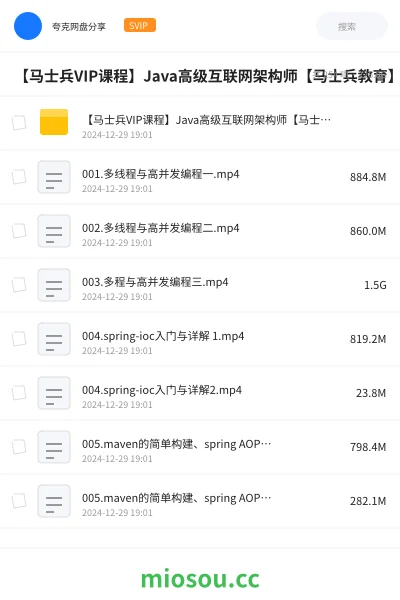
Task: Open 002.多线程与高并发编程二.mp4 file name
Action: coord(160,228)
